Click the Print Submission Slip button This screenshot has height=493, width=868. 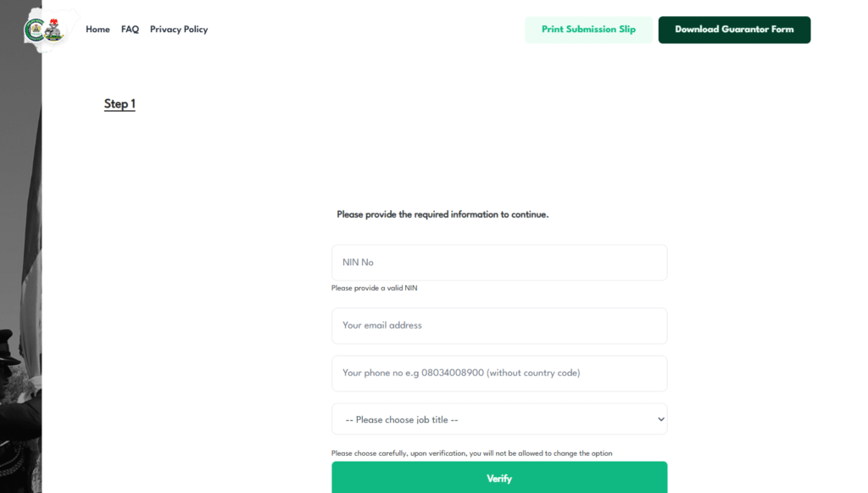(588, 30)
